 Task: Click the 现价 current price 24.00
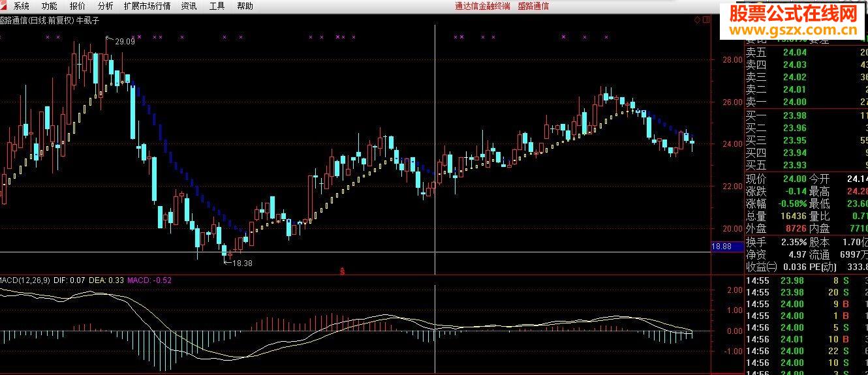(x=795, y=179)
